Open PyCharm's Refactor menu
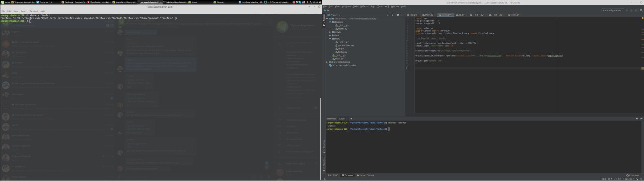The width and height of the screenshot is (644, 181). coord(365,6)
